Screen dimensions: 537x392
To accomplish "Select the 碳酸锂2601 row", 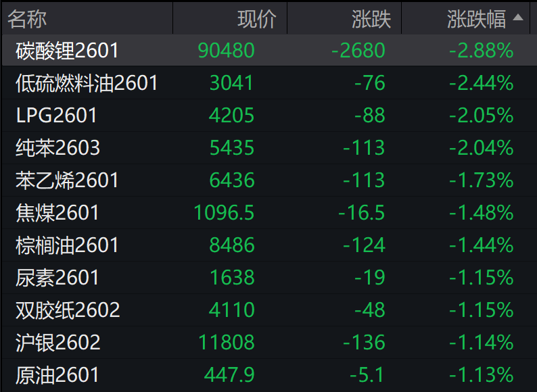I will (x=68, y=51).
